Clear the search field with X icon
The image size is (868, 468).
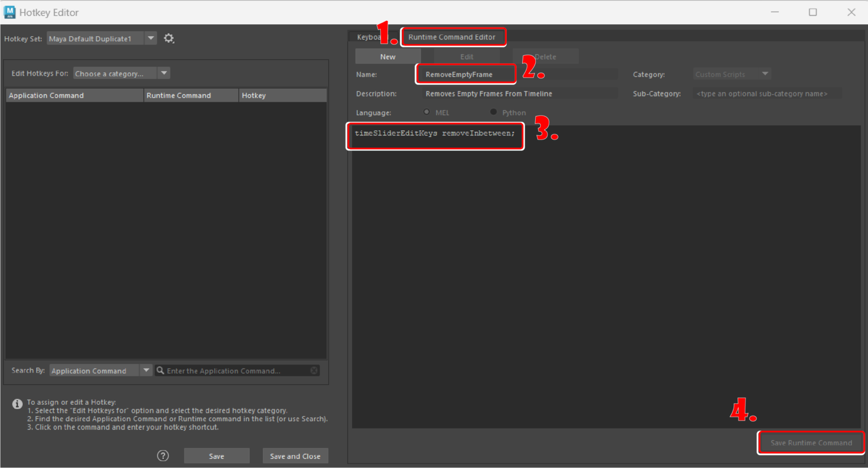tap(314, 370)
